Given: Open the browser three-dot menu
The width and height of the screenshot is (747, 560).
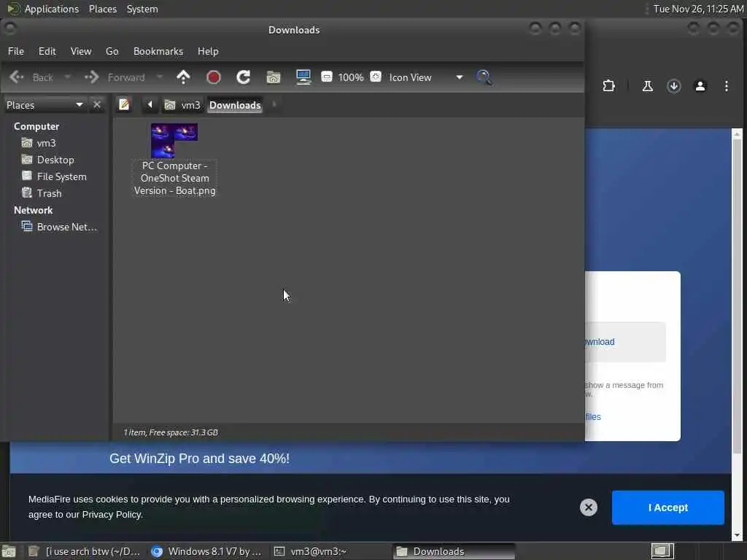Looking at the screenshot, I should 727,86.
